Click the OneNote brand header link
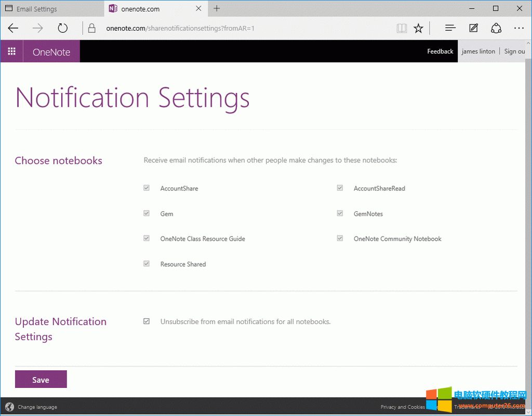This screenshot has width=532, height=416. [x=51, y=52]
